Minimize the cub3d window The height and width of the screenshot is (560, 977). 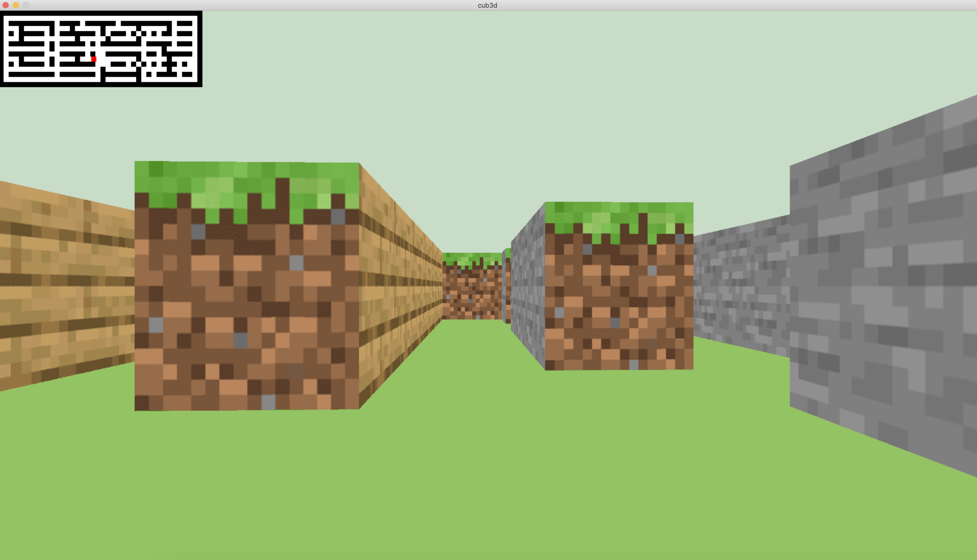[16, 5]
